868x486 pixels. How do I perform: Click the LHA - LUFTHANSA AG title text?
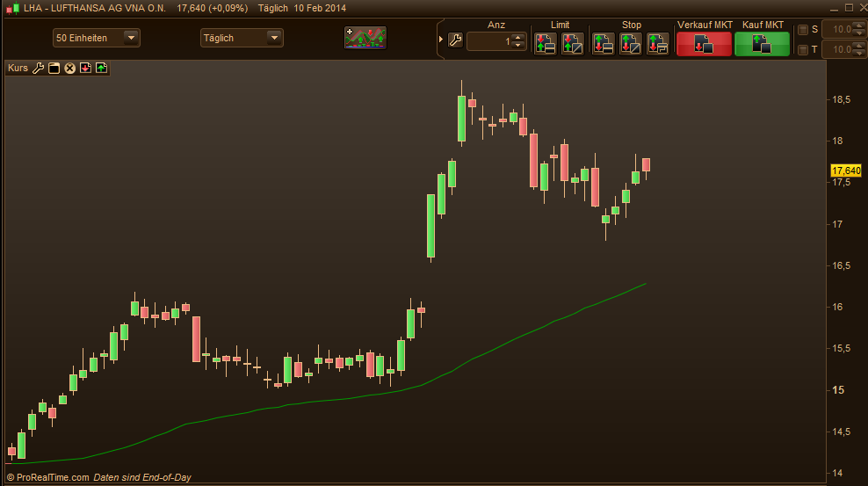95,8
